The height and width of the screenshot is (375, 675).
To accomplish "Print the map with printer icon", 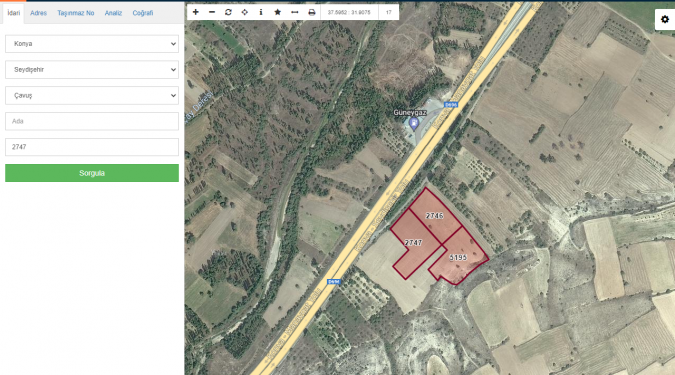I will tap(312, 12).
